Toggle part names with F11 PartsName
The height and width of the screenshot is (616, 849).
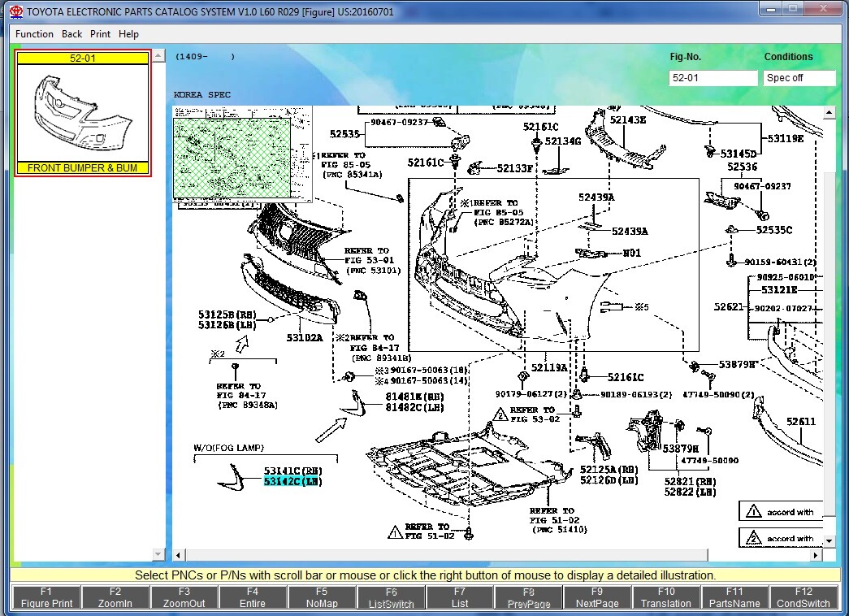click(x=734, y=597)
